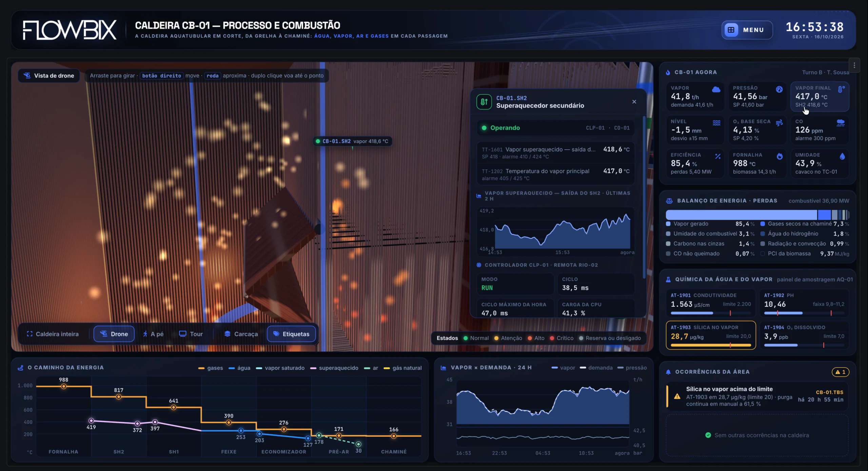
Task: Click the AT-1901 CONDUTIVIDADE level bar
Action: pos(711,313)
